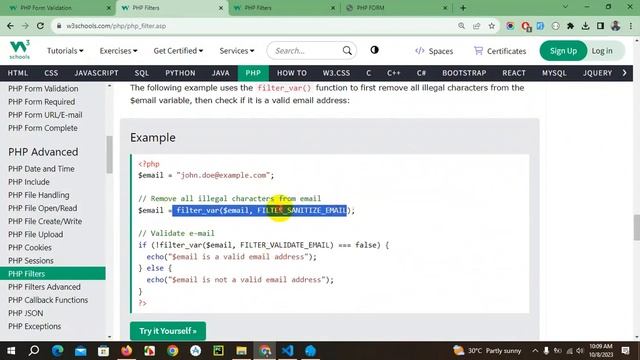Reload the page with the refresh icon
This screenshot has height=360, width=640.
click(40, 26)
